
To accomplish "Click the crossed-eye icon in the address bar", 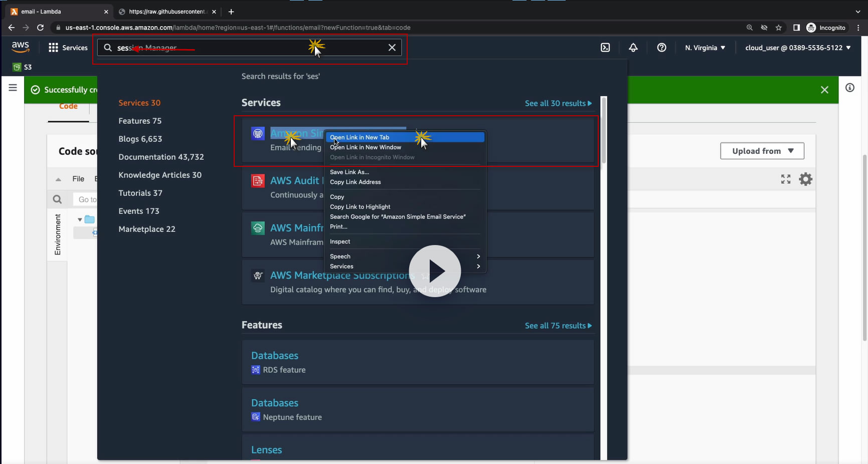I will point(764,28).
